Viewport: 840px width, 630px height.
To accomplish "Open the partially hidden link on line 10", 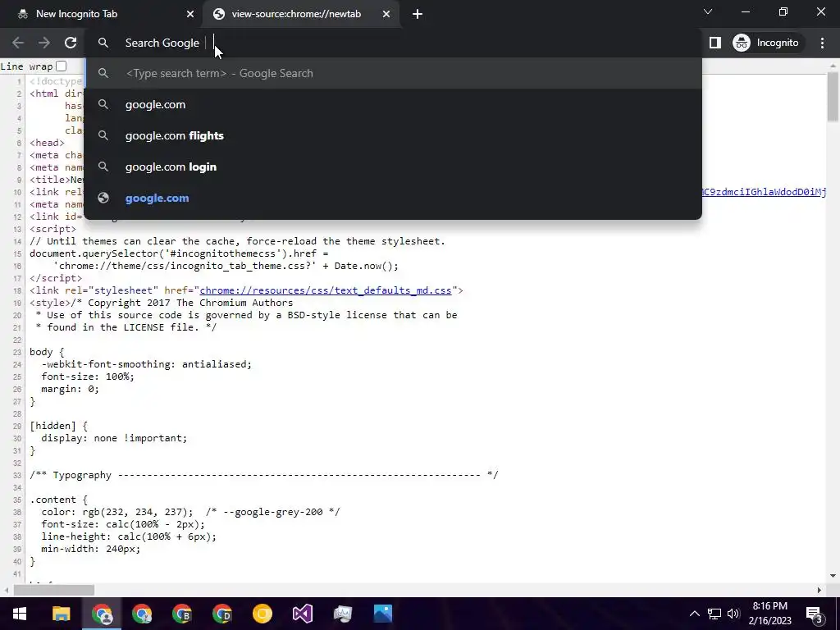I will tap(765, 192).
